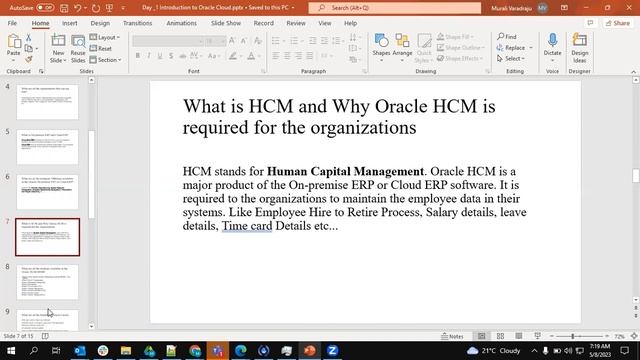640x360 pixels.
Task: Toggle AutoSave switch
Action: [x=44, y=8]
